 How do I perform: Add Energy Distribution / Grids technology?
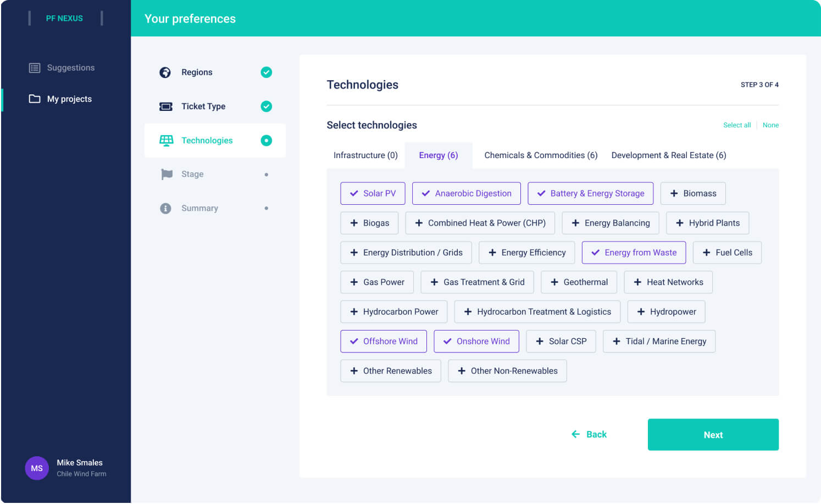[406, 253]
